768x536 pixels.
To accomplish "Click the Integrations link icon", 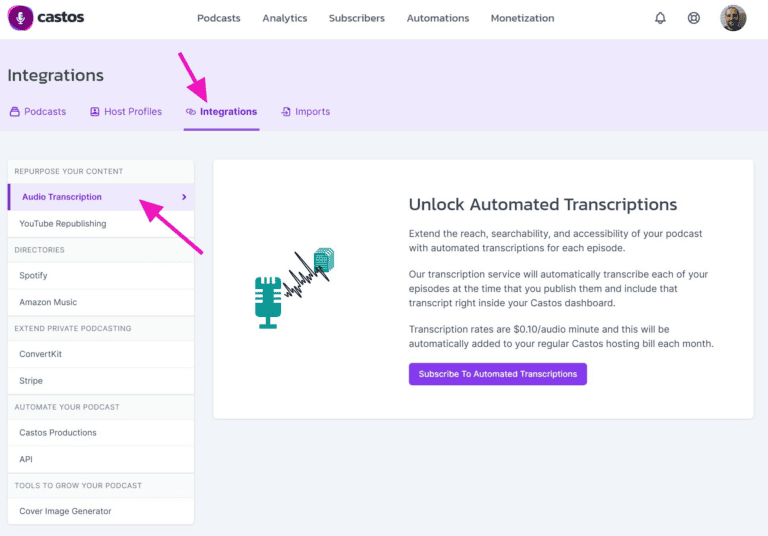I will click(x=191, y=112).
